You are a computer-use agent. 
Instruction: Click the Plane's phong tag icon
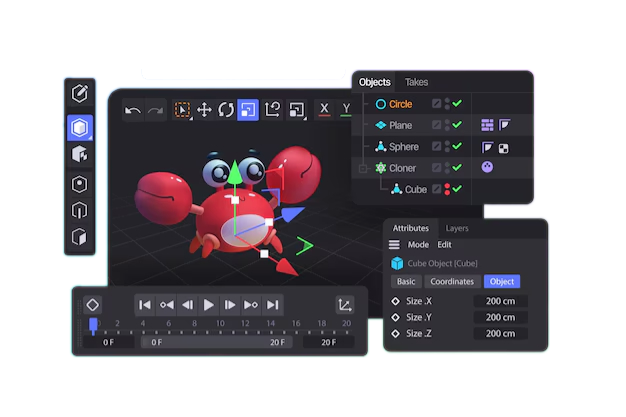point(505,125)
